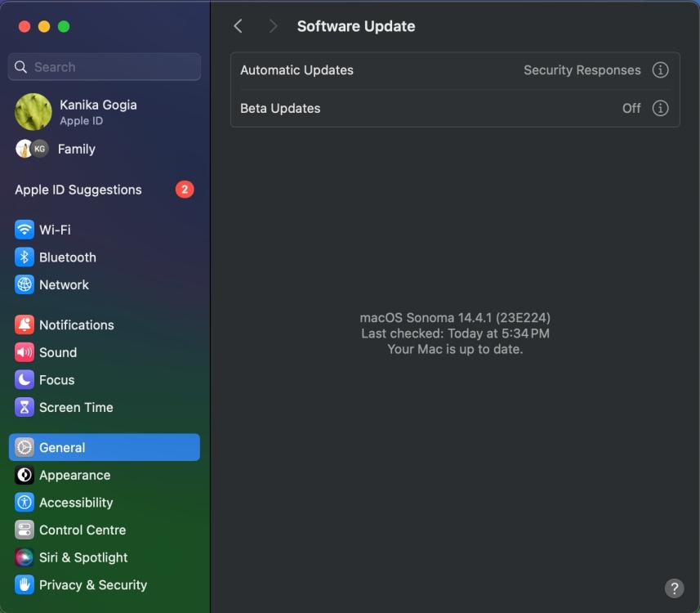Open the help question mark button
This screenshot has width=700, height=613.
point(674,588)
